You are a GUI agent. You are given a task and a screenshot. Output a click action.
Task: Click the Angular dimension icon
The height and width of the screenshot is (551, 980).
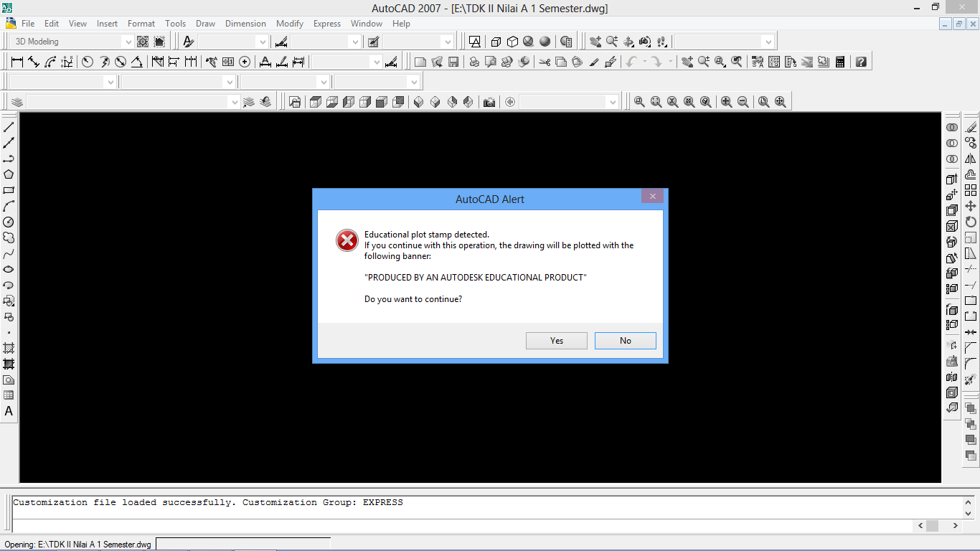click(137, 62)
